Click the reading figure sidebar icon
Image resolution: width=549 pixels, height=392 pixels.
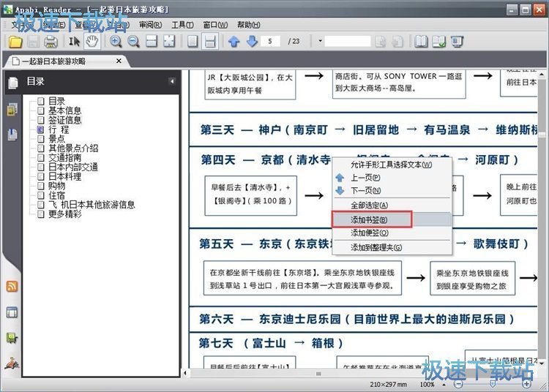[12, 364]
